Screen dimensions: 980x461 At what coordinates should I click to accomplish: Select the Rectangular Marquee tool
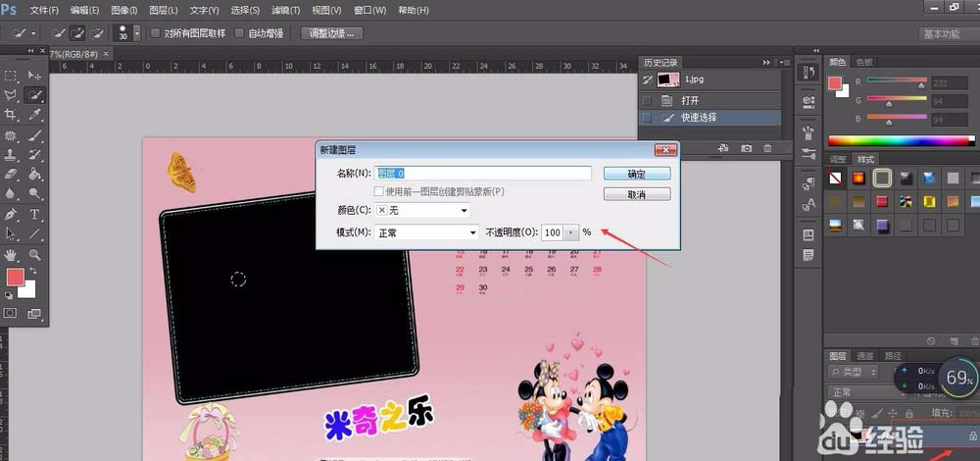click(11, 76)
